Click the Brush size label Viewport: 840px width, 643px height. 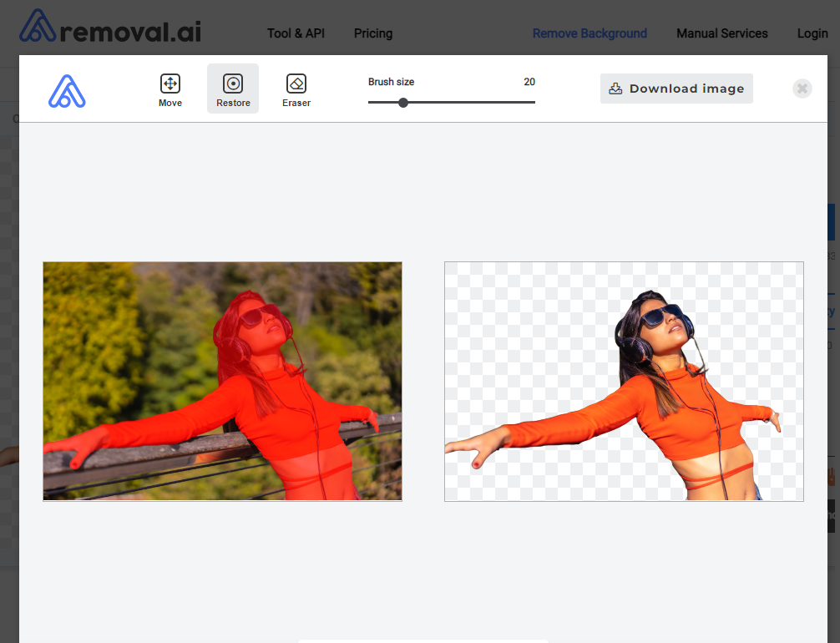(x=391, y=82)
